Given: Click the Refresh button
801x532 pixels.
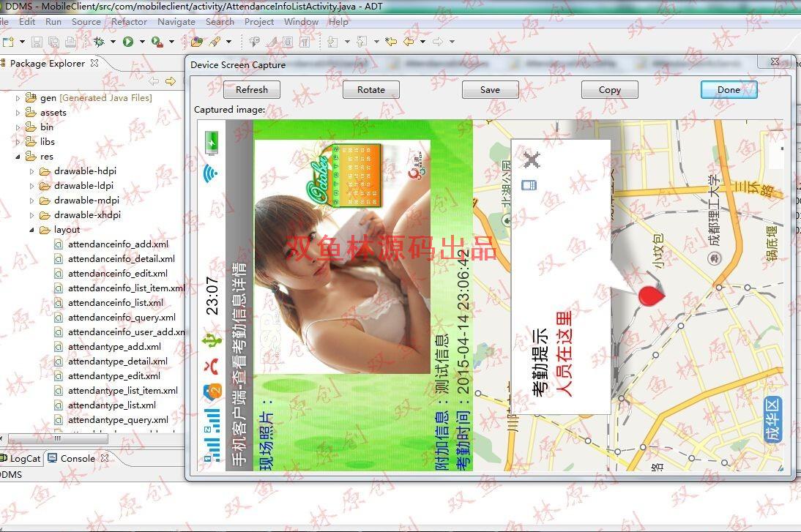Looking at the screenshot, I should (x=252, y=89).
